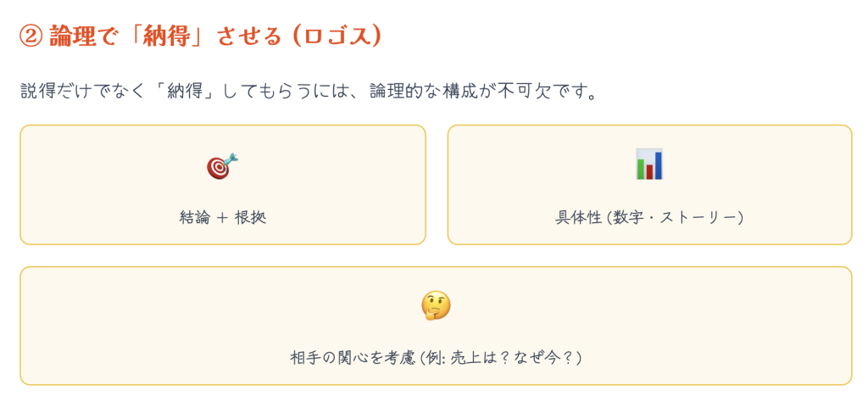The image size is (868, 402).
Task: Click the word 結論 in the first card
Action: tap(195, 217)
